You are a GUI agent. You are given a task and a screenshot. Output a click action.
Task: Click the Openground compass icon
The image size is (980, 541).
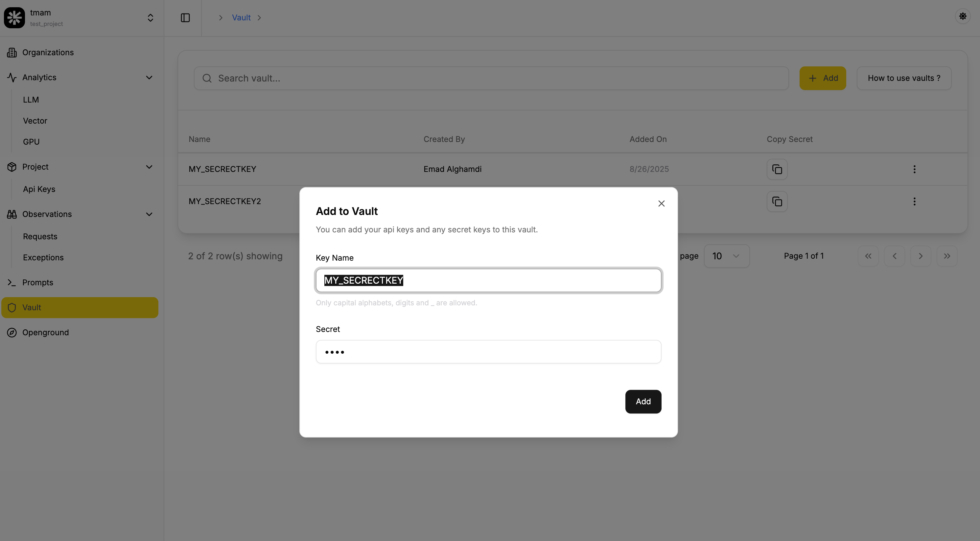coord(12,333)
